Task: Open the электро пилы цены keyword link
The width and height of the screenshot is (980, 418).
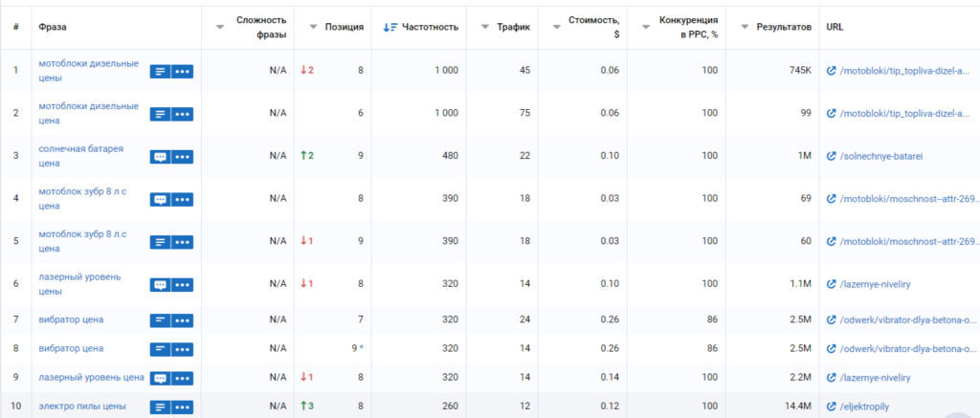Action: click(x=82, y=407)
